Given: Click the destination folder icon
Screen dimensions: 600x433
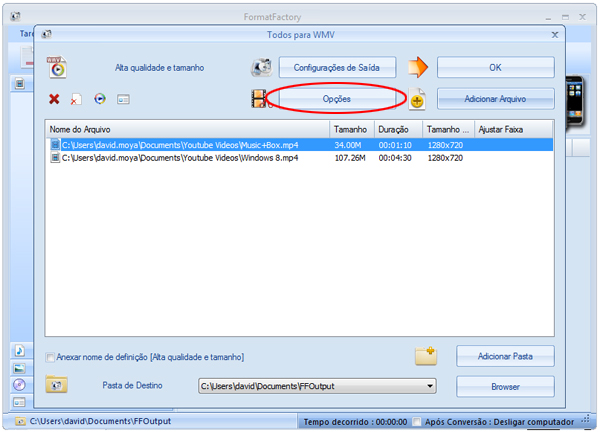Looking at the screenshot, I should (57, 385).
